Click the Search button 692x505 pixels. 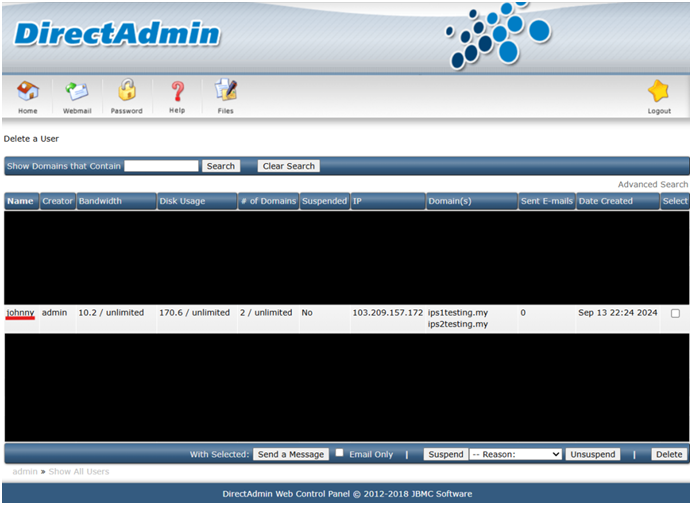(221, 166)
